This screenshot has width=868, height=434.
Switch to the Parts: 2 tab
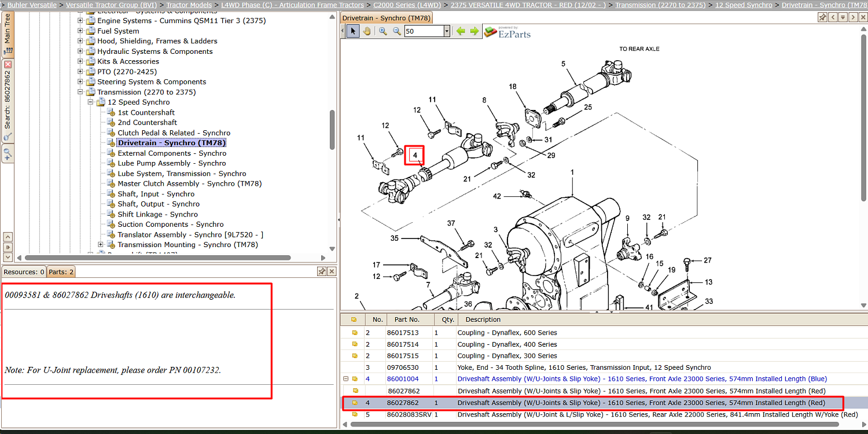coord(61,271)
